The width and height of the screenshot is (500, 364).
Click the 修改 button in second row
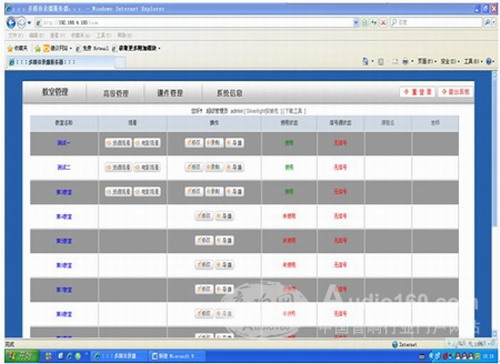pyautogui.click(x=194, y=167)
